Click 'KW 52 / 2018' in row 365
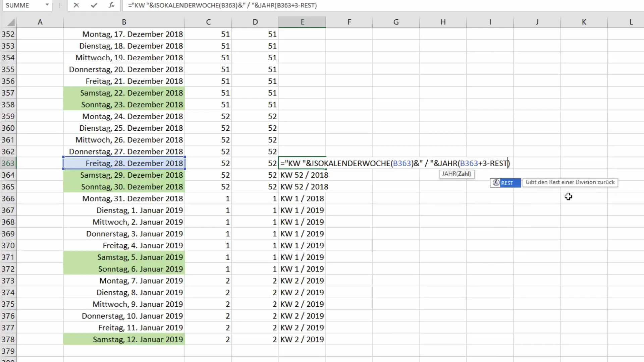 coord(304,187)
